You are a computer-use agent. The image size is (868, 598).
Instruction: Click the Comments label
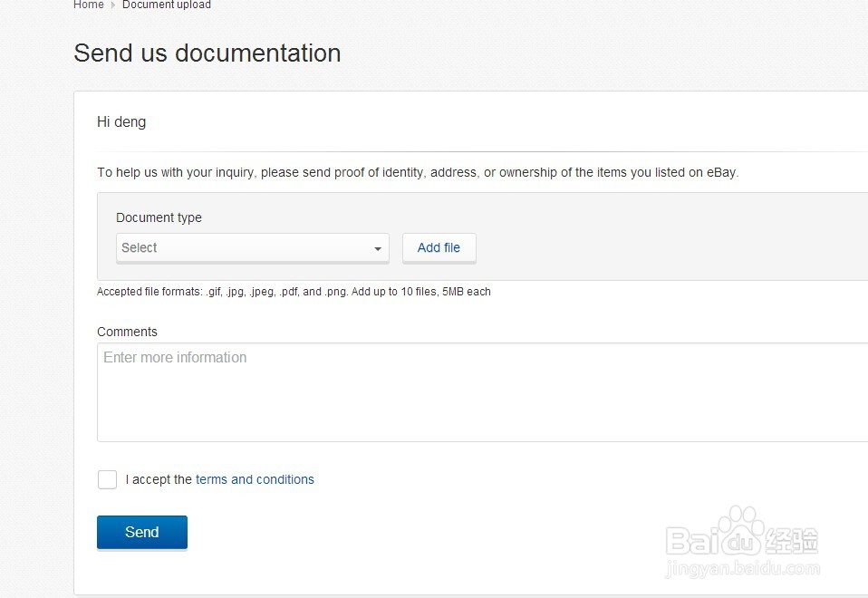(x=127, y=332)
